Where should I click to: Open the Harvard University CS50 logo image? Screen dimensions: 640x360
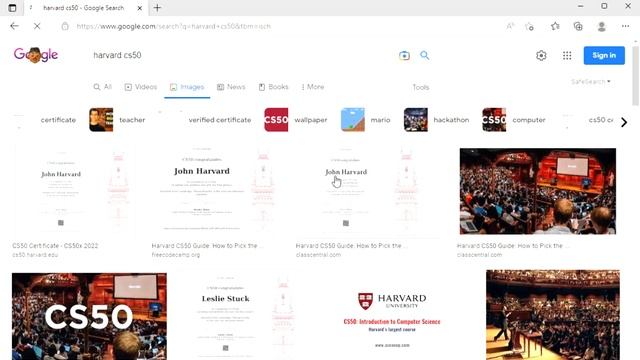(392, 316)
